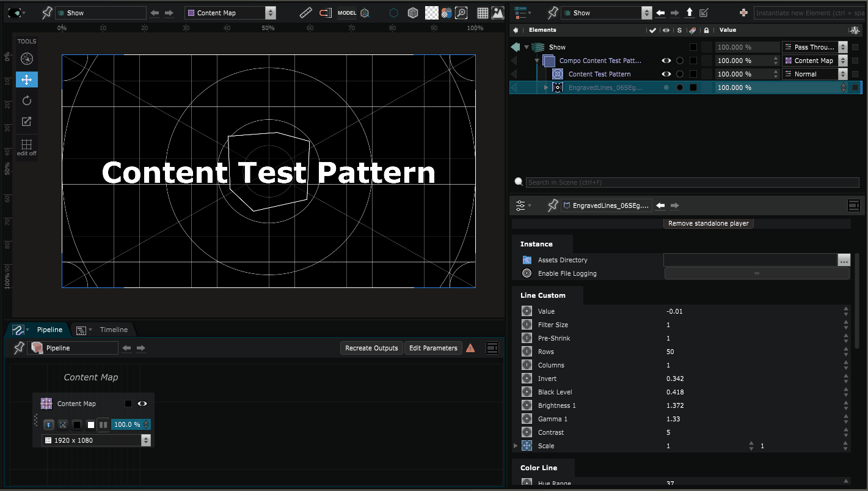Toggle the pause button on Content Map node
Viewport: 868px width, 491px height.
(x=103, y=424)
